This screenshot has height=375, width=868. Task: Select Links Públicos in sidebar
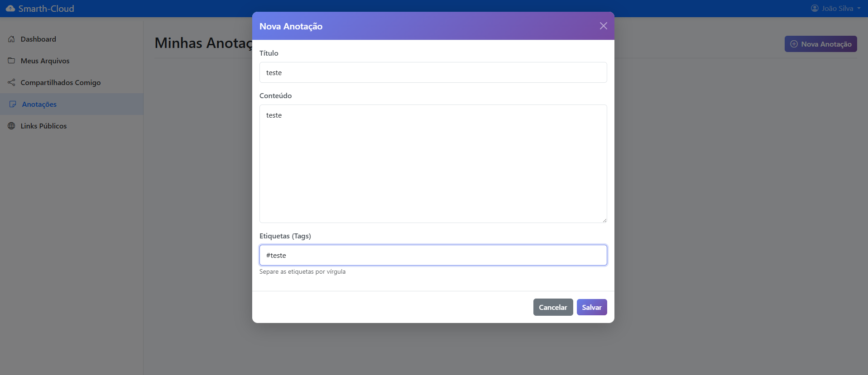point(43,126)
